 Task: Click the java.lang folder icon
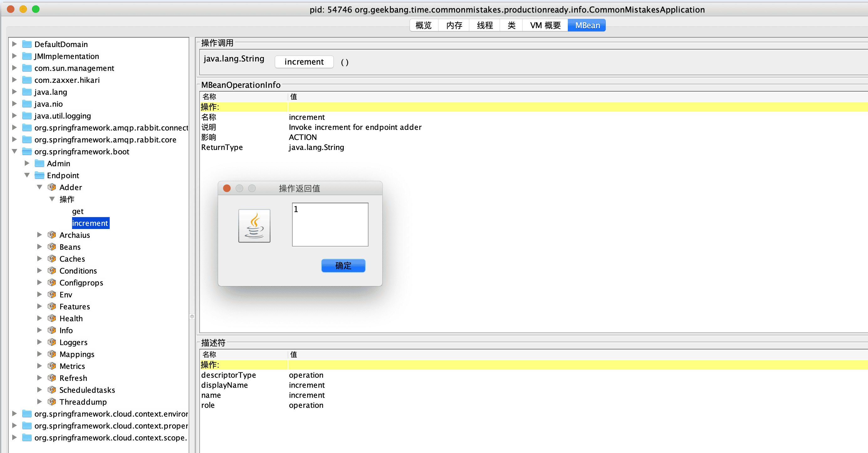tap(27, 92)
